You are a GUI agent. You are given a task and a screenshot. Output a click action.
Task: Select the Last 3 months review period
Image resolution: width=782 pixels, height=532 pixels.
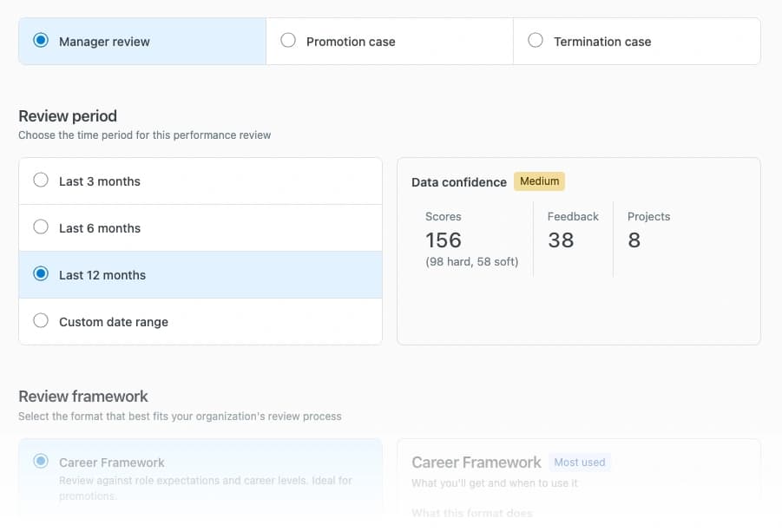(40, 181)
